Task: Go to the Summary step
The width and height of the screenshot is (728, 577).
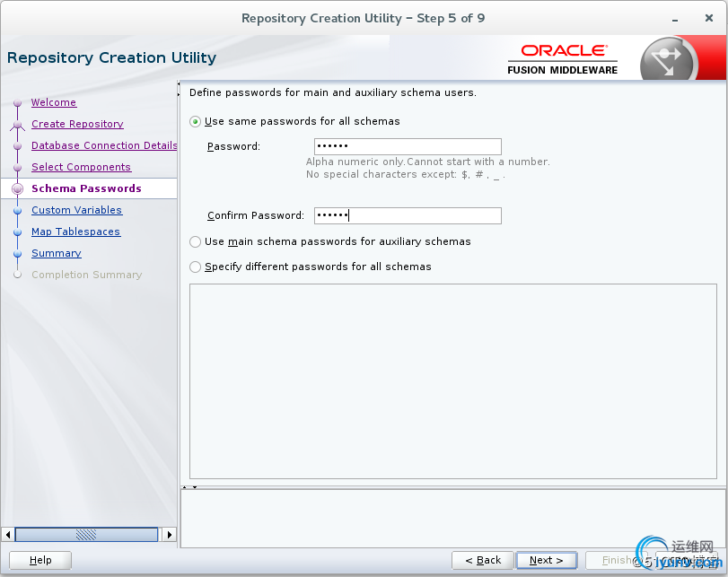Action: (57, 253)
